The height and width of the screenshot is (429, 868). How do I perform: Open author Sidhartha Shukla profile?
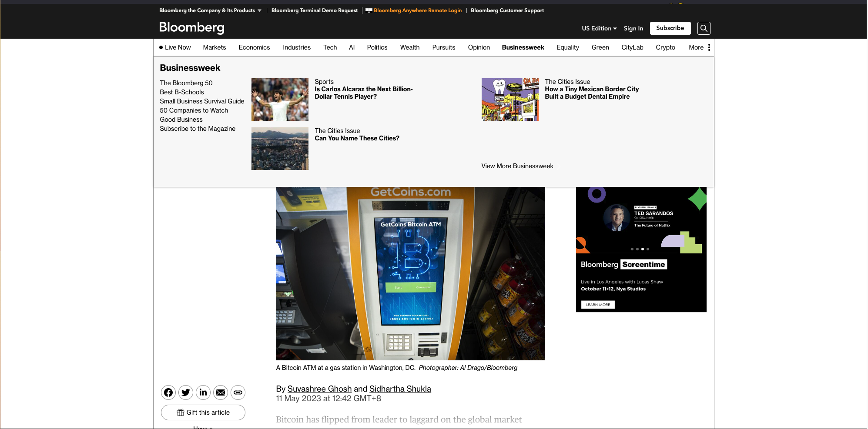[x=400, y=389]
